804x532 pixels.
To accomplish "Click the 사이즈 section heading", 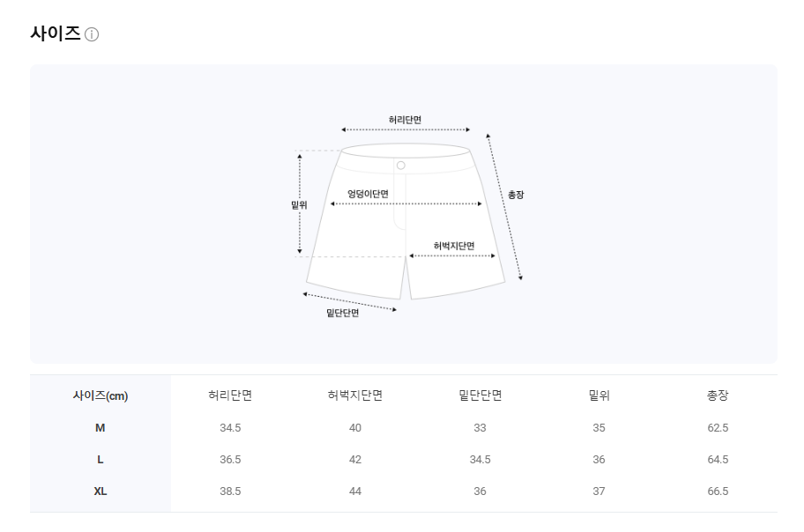I will 56,33.
